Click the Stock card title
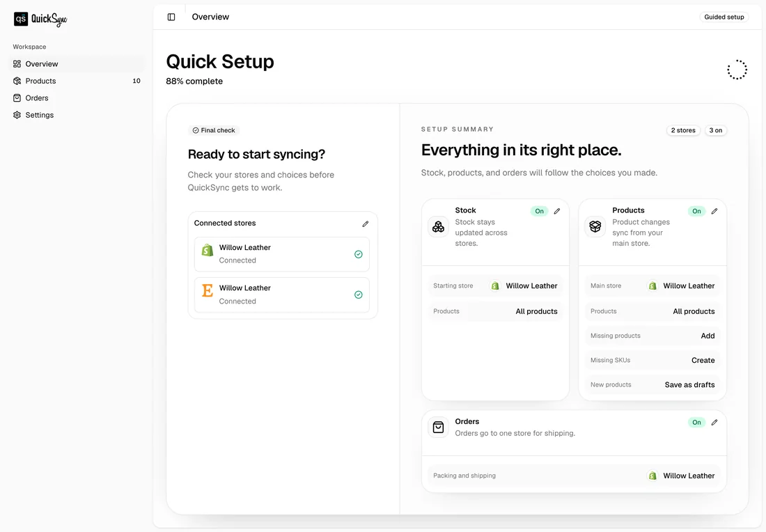Screen dimensions: 766x532 (466, 210)
